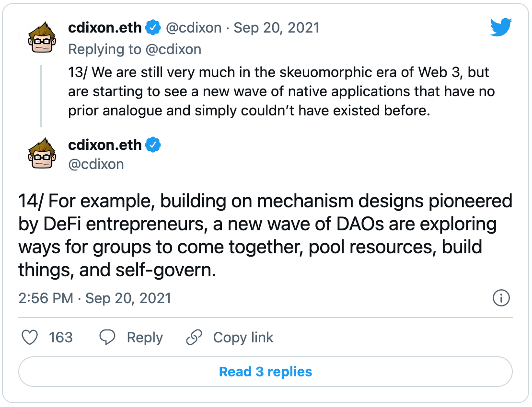Open the cdixon avatar on the parent tweet

pos(42,37)
